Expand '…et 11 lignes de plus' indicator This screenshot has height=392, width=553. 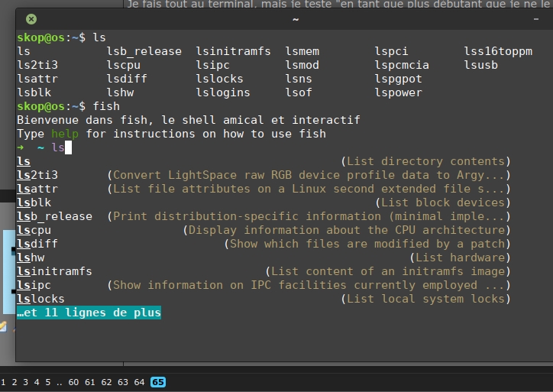coord(89,313)
